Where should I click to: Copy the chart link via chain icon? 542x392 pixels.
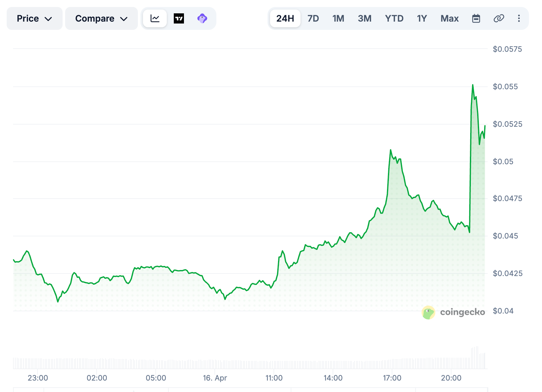(499, 18)
